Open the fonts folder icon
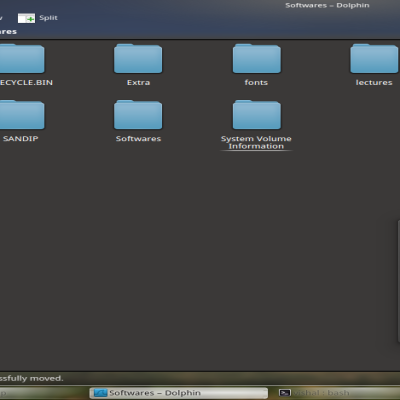The width and height of the screenshot is (400, 400). tap(257, 59)
